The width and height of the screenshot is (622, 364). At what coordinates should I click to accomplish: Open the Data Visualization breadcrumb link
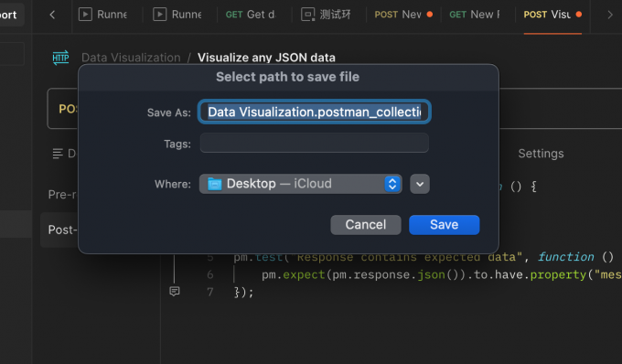pyautogui.click(x=131, y=58)
